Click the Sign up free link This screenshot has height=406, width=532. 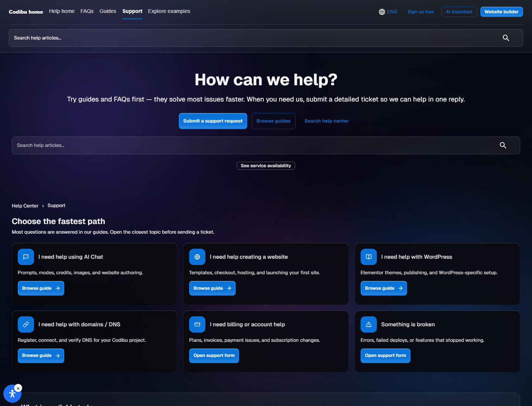[421, 12]
